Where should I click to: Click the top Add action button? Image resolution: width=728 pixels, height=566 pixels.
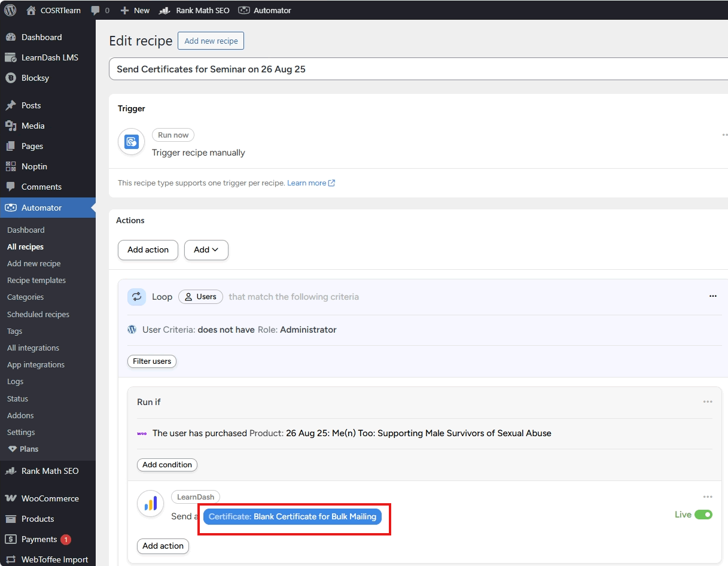coord(148,250)
